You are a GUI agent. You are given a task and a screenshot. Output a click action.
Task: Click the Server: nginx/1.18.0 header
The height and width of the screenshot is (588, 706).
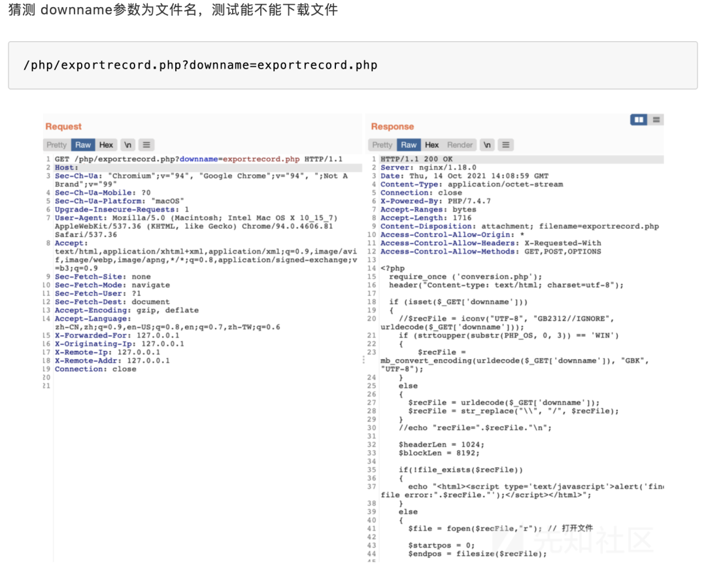coord(428,168)
